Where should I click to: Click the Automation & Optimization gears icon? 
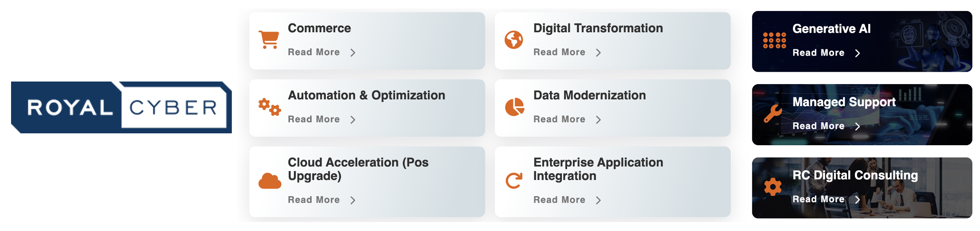(x=270, y=107)
